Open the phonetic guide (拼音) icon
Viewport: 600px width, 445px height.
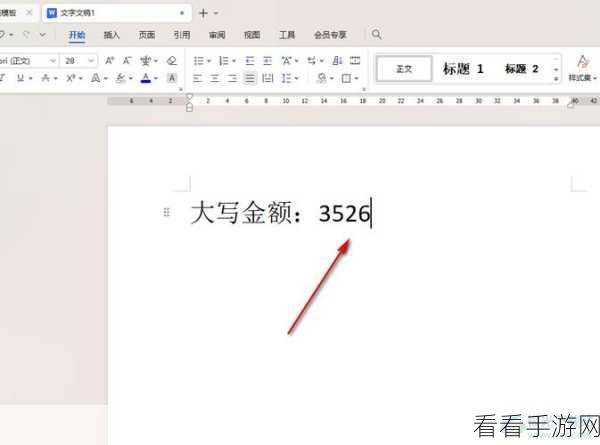[x=146, y=60]
